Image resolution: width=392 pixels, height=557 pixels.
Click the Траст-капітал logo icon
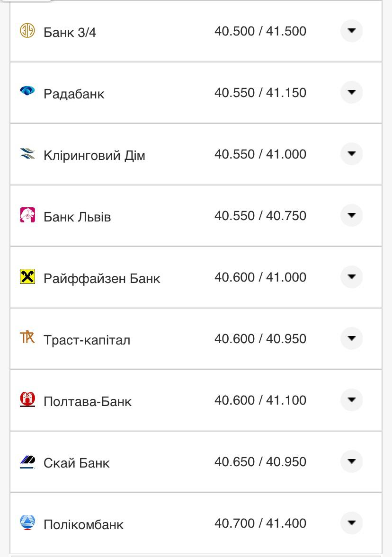pos(27,338)
